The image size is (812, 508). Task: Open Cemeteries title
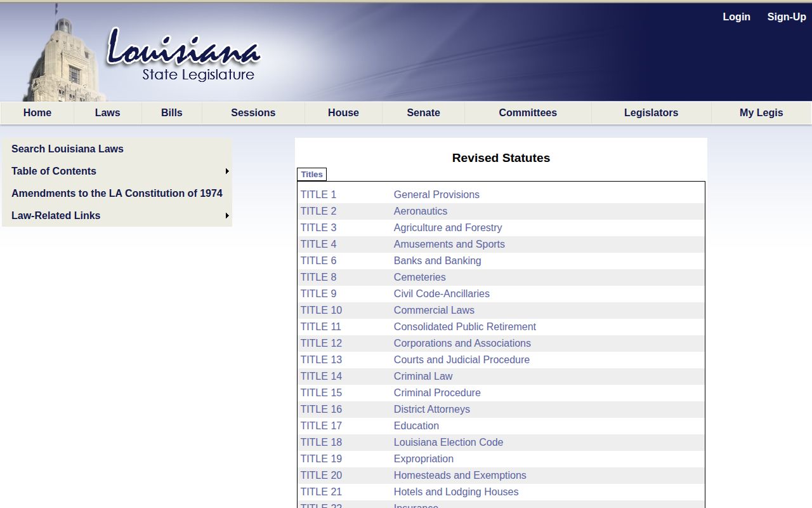[x=420, y=277]
